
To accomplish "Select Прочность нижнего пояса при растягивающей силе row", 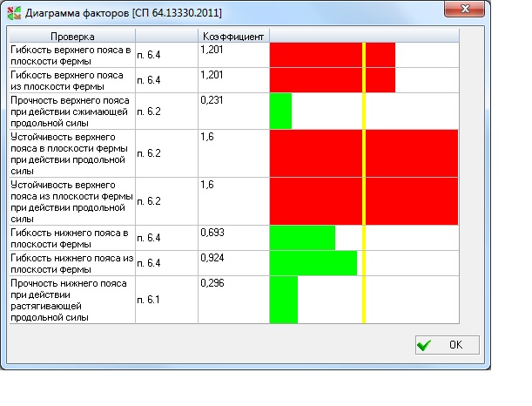I will [71, 301].
